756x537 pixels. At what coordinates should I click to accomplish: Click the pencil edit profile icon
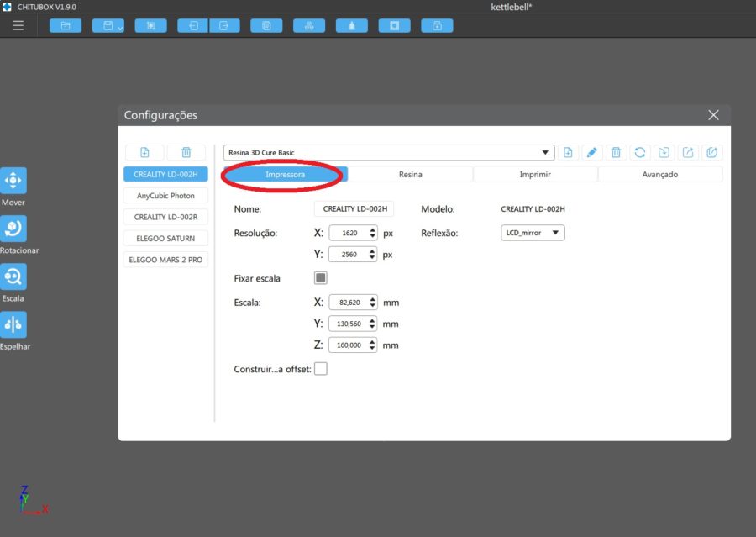point(591,152)
